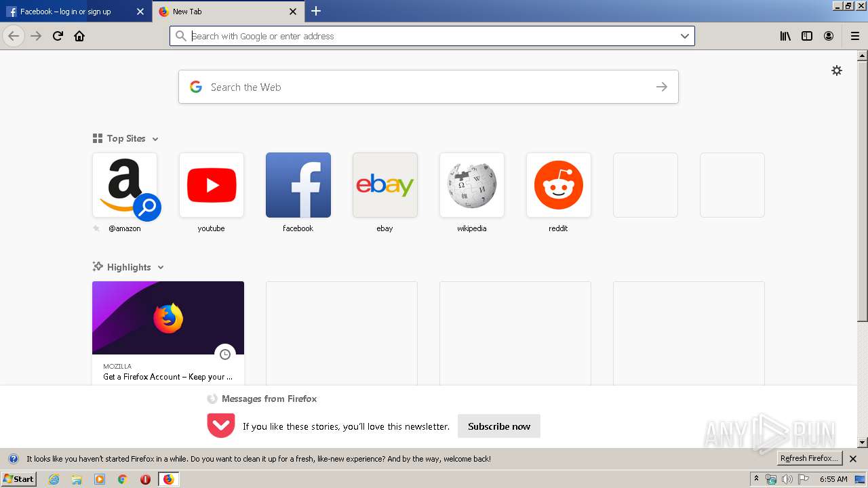Open the Amazon top site tile
Viewport: 868px width, 488px height.
click(x=125, y=185)
